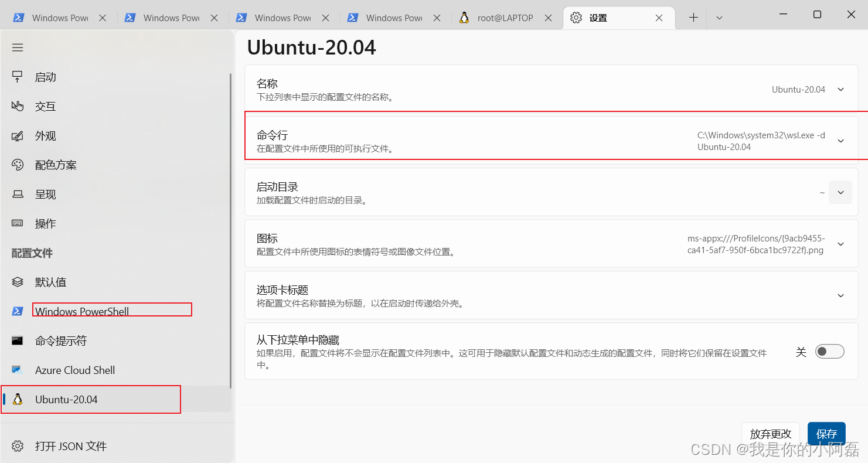Click the 呈现 rendering icon

tap(18, 194)
